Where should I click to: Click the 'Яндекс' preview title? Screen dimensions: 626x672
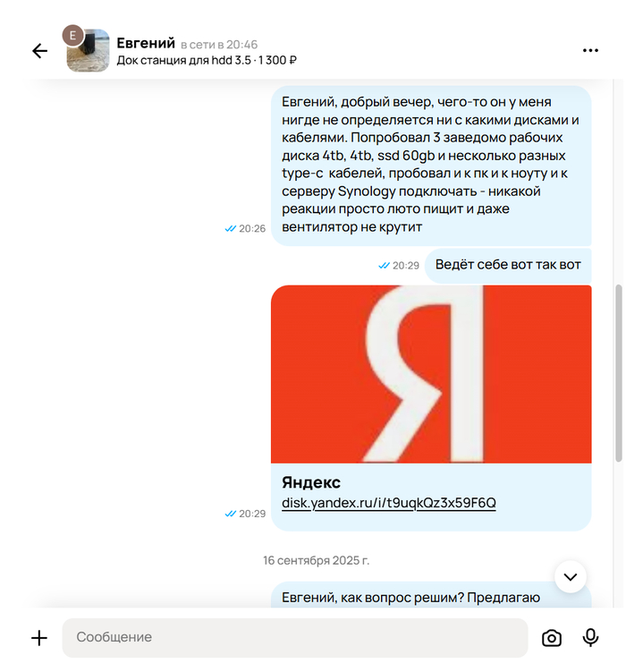click(x=311, y=482)
